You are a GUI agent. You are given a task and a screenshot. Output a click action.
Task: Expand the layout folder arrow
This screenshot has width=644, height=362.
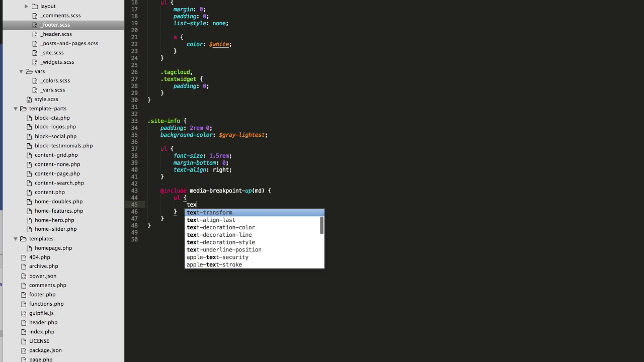pos(26,6)
